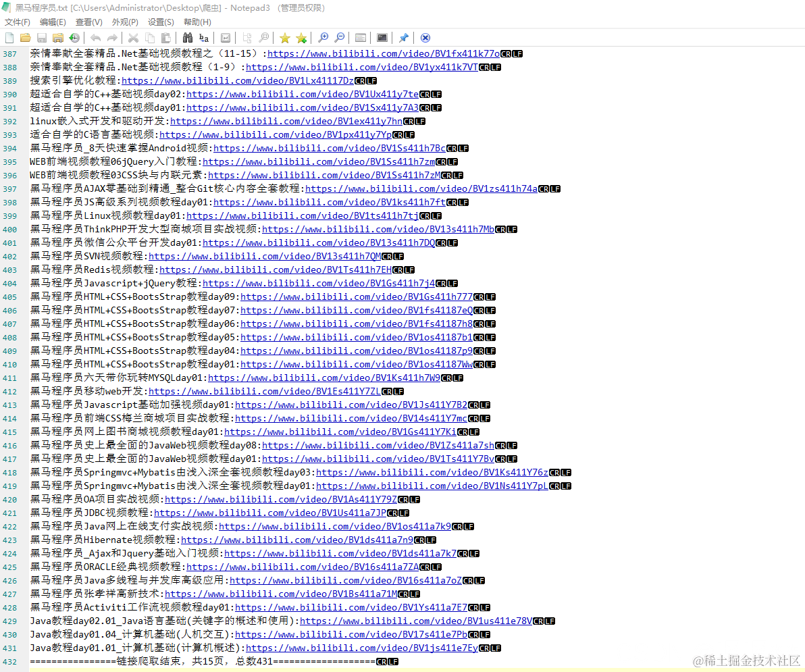Cut selection with scissors icon
This screenshot has height=672, width=805.
(134, 38)
